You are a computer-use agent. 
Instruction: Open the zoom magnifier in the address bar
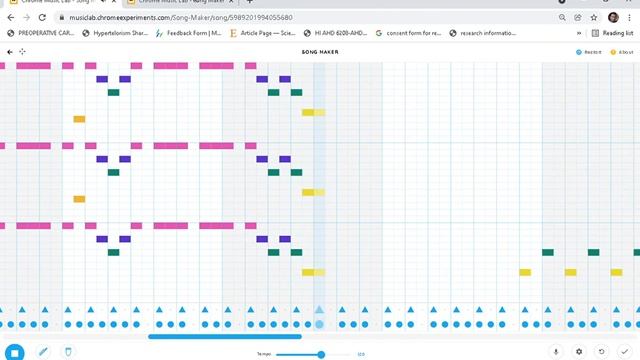click(x=562, y=18)
